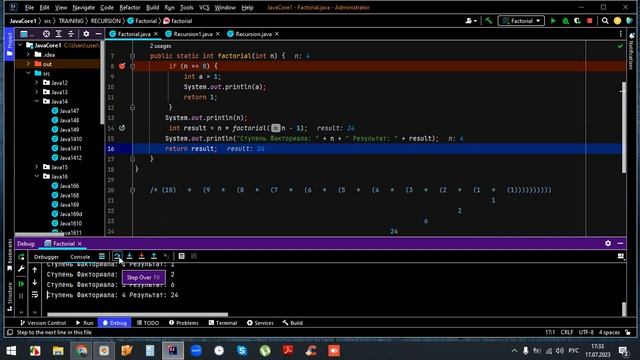Open File Explorer from taskbar
Viewport: 640px width, 360px height.
tap(58, 351)
